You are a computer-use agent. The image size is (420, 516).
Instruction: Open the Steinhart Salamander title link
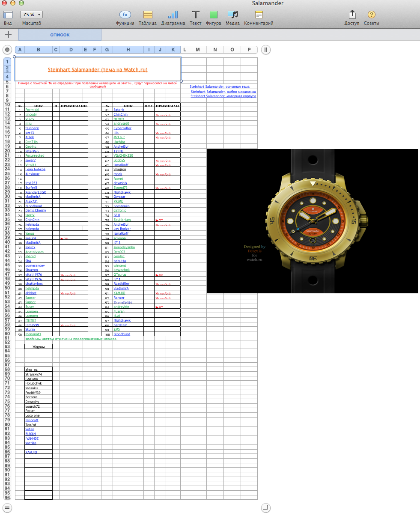(98, 69)
